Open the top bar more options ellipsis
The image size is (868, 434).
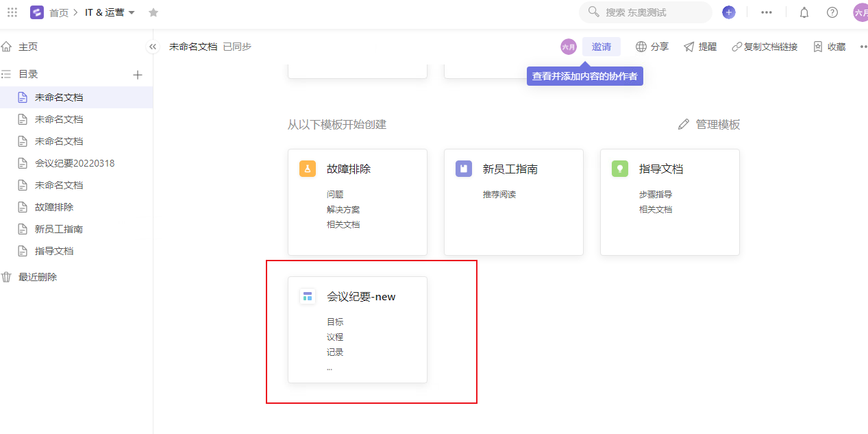[767, 12]
